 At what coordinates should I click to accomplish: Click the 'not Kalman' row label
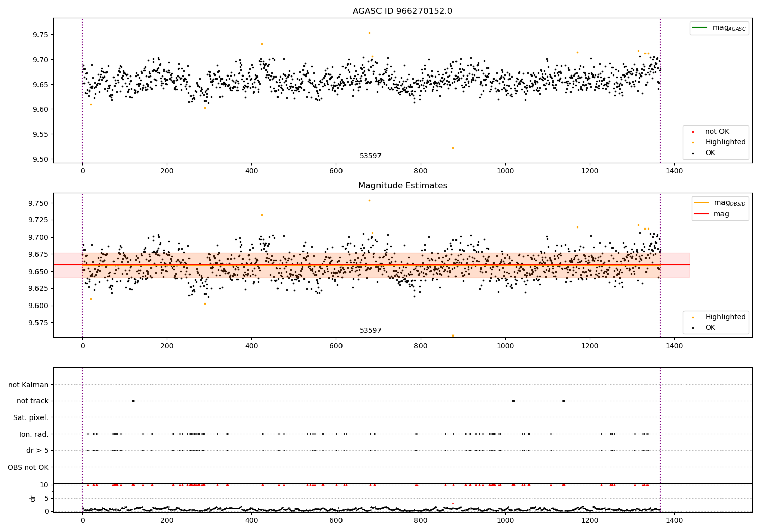click(28, 385)
